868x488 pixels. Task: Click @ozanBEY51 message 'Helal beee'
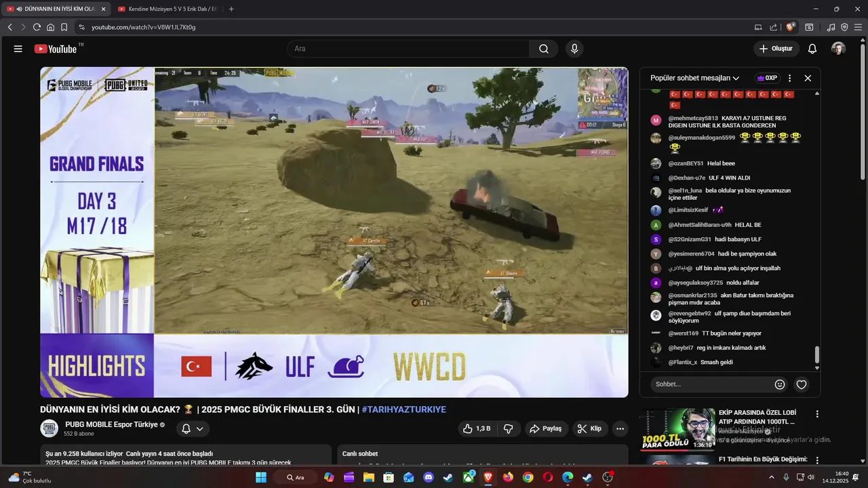pos(721,163)
